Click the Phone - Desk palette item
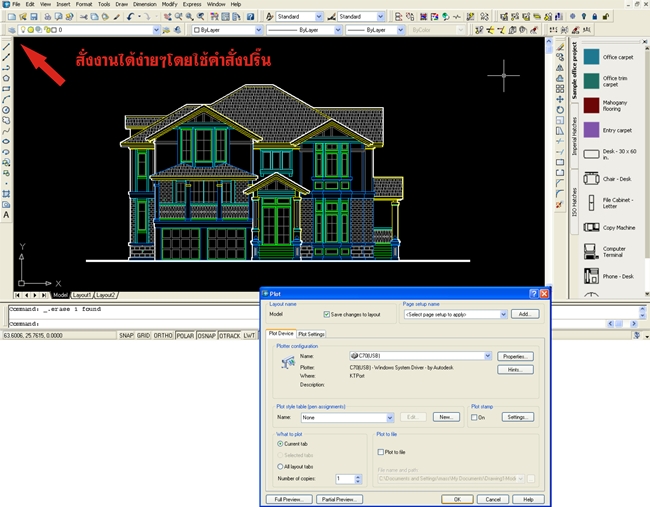 click(x=609, y=276)
